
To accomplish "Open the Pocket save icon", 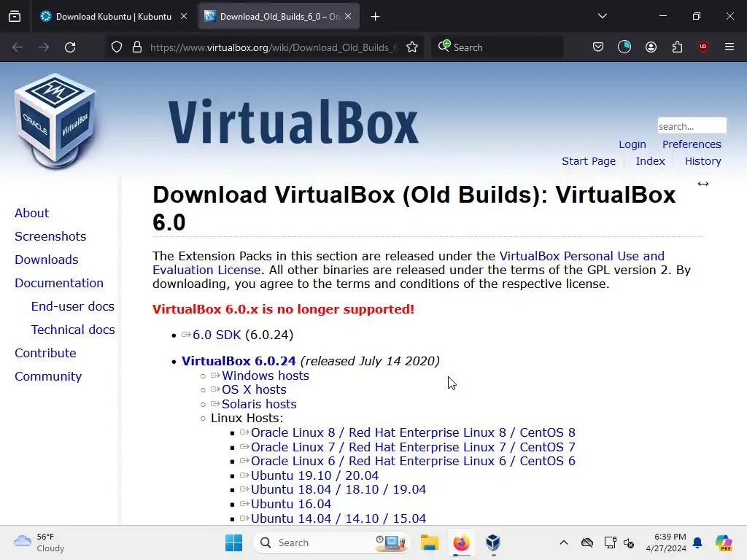I will coord(598,47).
